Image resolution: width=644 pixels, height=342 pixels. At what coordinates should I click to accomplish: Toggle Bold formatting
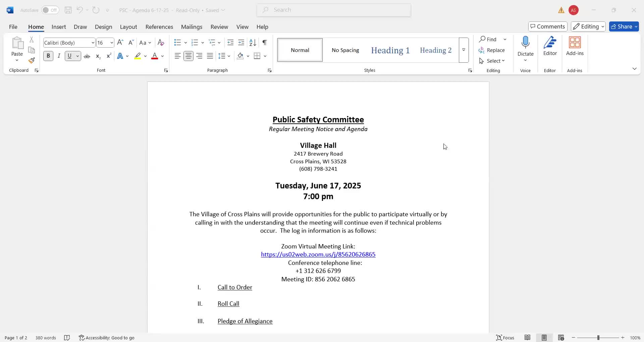click(48, 56)
